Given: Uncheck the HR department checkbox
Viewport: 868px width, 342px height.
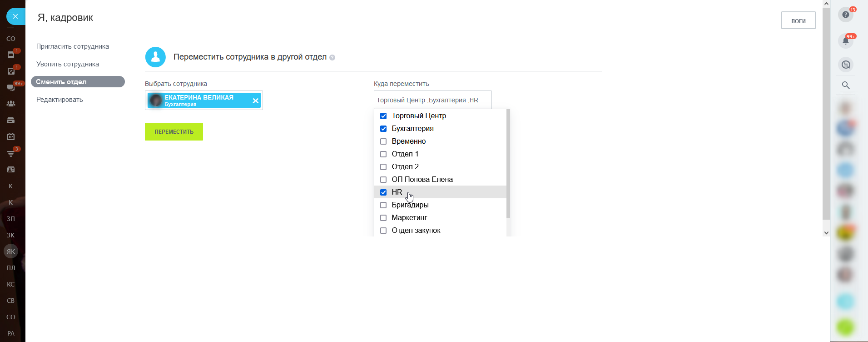Looking at the screenshot, I should click(x=383, y=192).
